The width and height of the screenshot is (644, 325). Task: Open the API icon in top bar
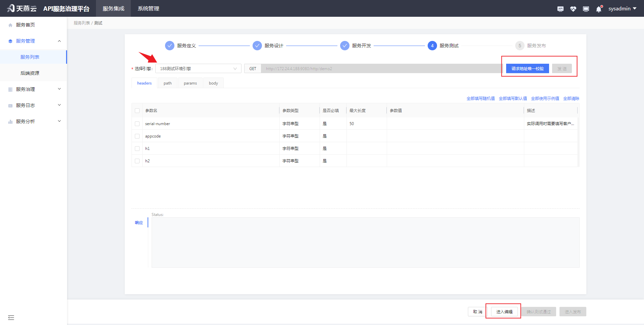pyautogui.click(x=560, y=9)
